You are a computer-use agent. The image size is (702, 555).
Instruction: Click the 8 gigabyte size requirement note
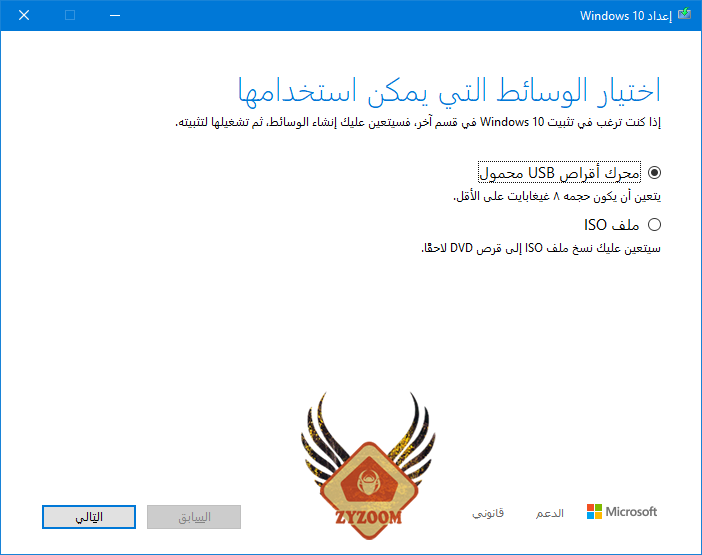click(557, 196)
